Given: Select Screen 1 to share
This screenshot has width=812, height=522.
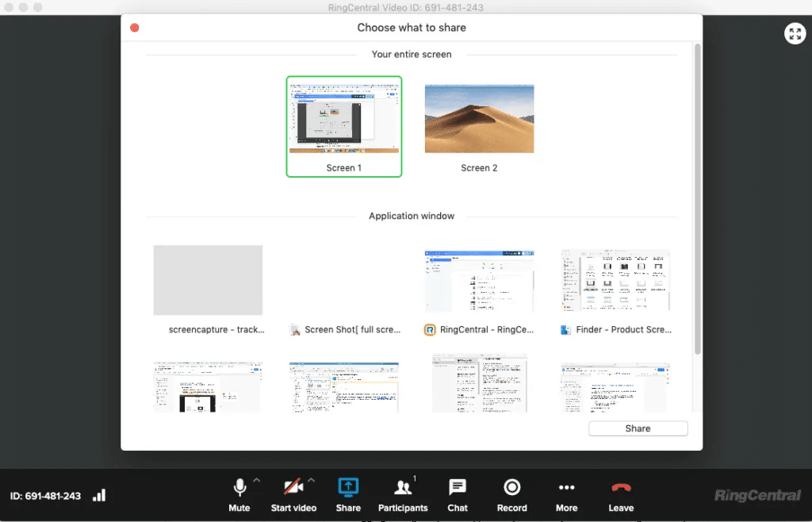Looking at the screenshot, I should [x=344, y=119].
